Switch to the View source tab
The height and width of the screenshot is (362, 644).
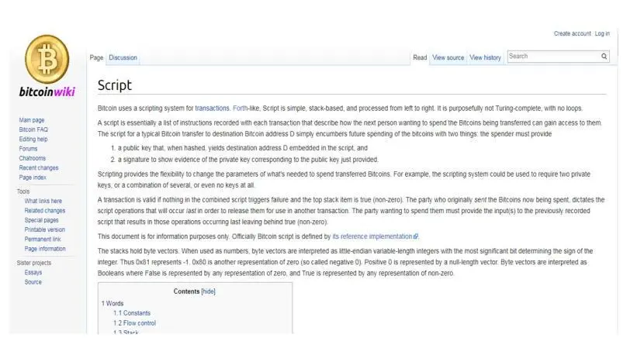coord(448,58)
